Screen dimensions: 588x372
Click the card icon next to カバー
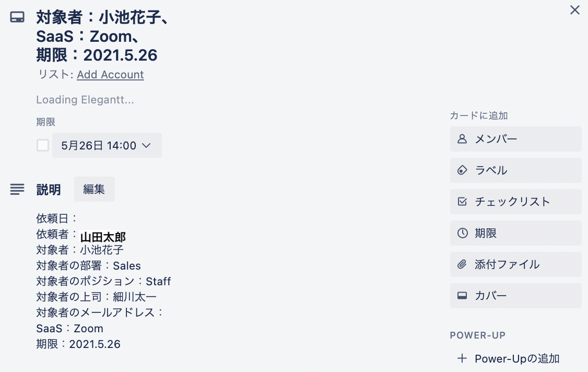(462, 295)
